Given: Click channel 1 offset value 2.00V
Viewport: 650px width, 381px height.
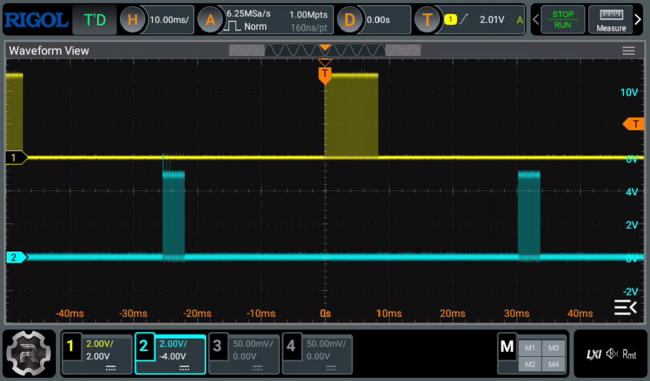Looking at the screenshot, I should [98, 356].
